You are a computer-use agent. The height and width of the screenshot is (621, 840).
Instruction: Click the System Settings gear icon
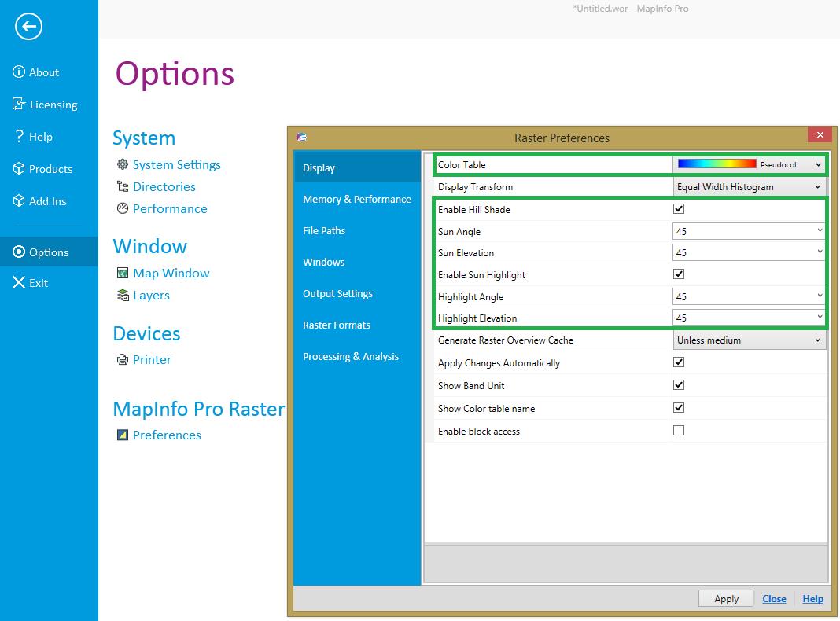[123, 164]
